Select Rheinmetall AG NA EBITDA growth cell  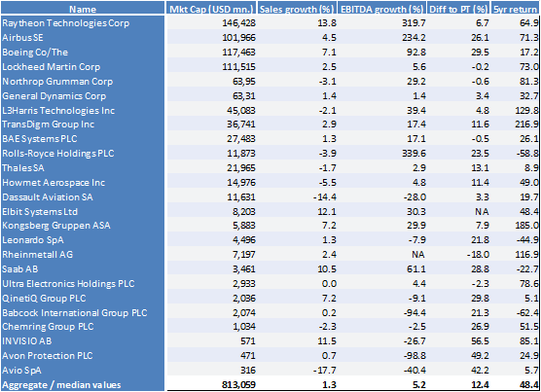tap(417, 255)
